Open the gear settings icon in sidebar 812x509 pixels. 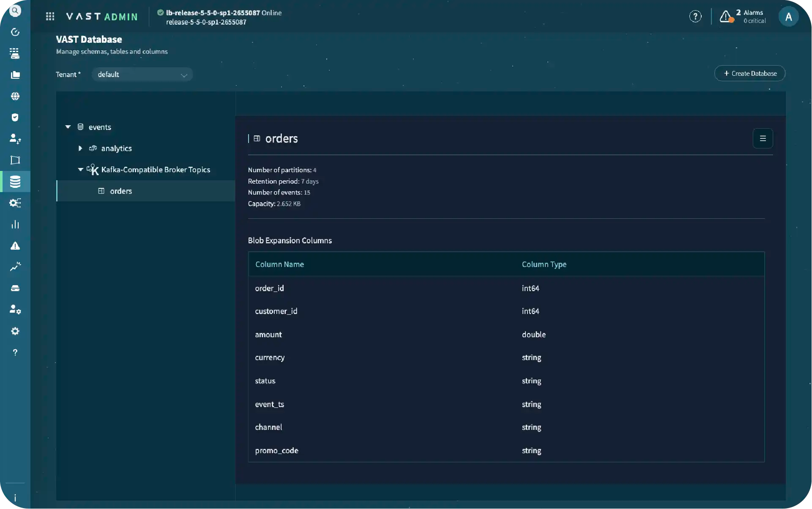15,331
